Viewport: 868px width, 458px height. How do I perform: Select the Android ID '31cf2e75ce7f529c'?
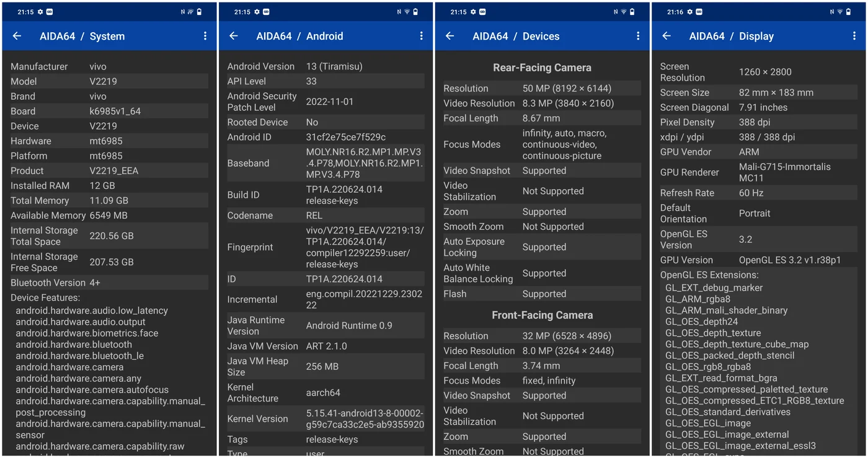(346, 137)
